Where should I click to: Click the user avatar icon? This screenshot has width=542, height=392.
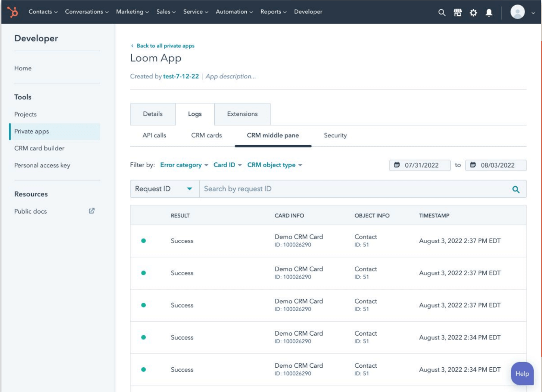[x=517, y=12]
